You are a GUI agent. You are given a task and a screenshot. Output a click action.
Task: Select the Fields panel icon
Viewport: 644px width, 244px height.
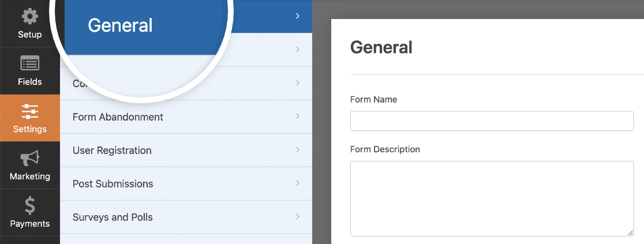point(29,63)
